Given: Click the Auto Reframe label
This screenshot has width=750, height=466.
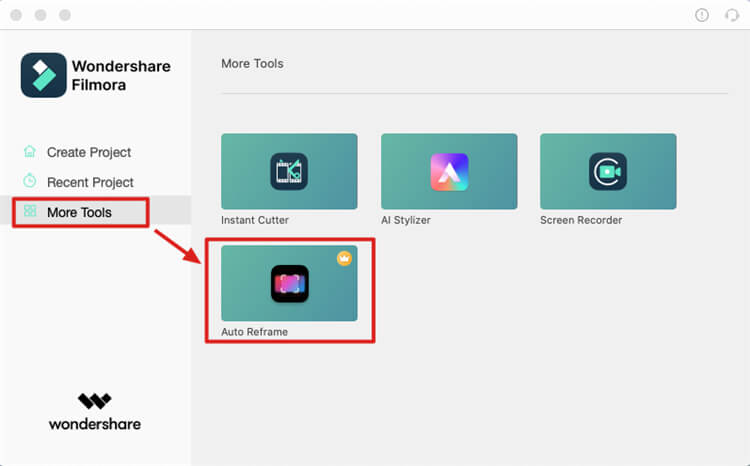Looking at the screenshot, I should coord(254,332).
